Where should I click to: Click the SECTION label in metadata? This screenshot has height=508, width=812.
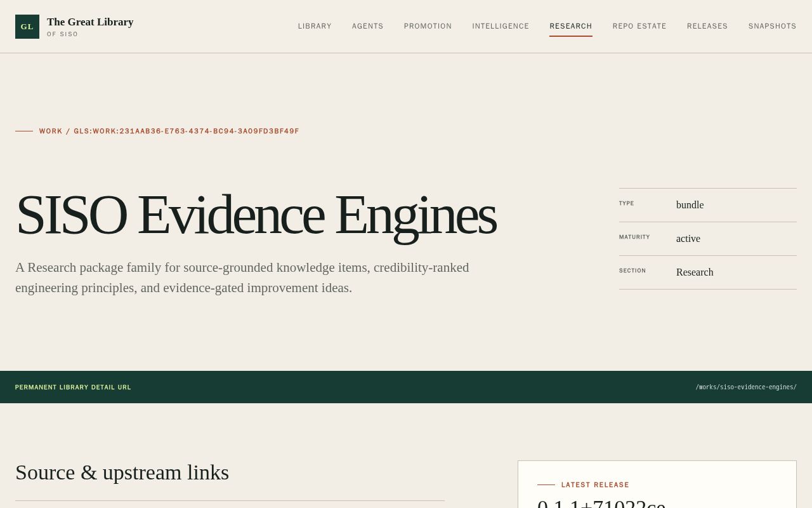click(632, 271)
